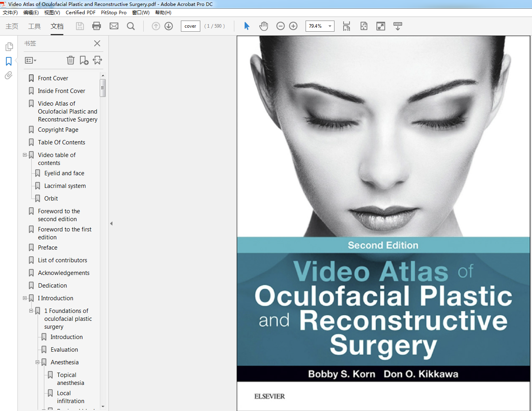Image resolution: width=532 pixels, height=411 pixels.
Task: Open the Dedication bookmark
Action: coord(52,286)
